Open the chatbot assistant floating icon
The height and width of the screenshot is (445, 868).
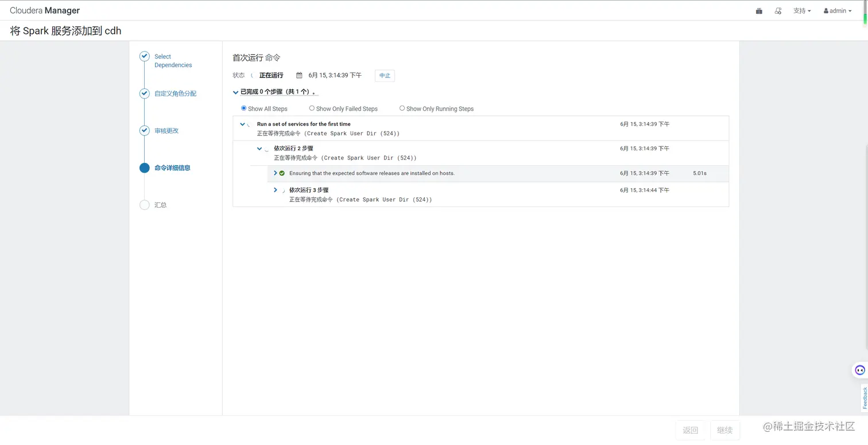coord(859,370)
